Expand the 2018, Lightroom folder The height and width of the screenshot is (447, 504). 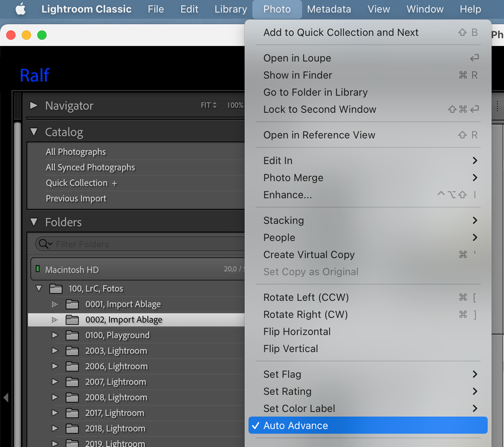click(55, 428)
